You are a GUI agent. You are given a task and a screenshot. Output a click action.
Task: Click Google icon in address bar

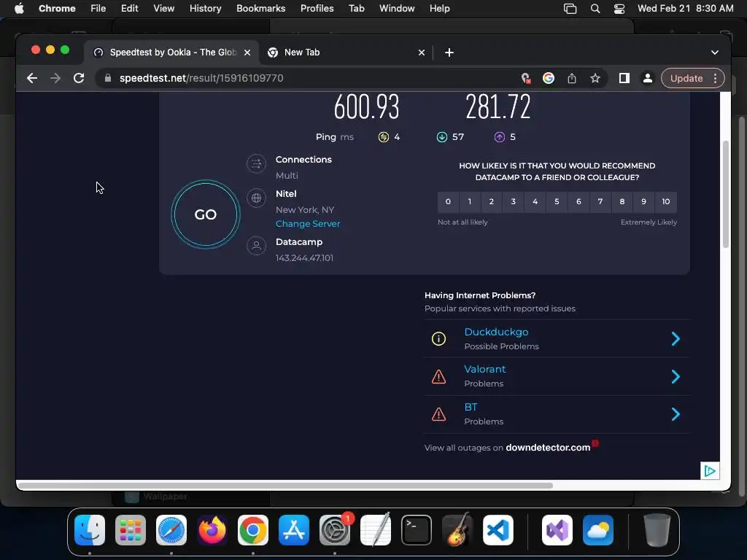point(549,78)
